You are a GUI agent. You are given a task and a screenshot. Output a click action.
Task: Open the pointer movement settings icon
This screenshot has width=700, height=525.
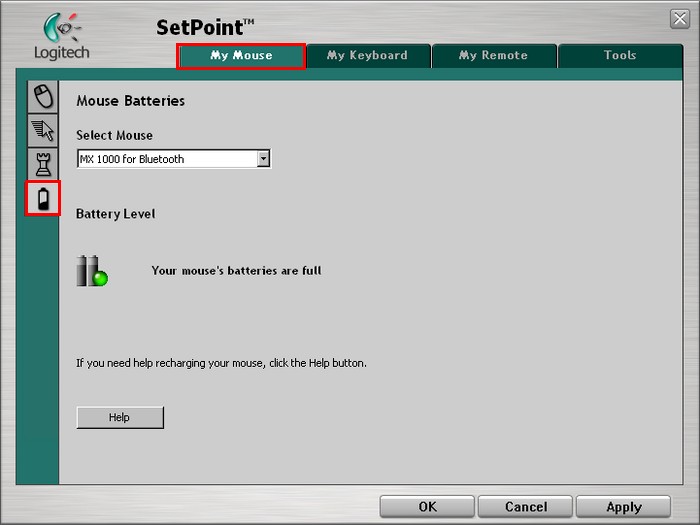[x=43, y=130]
